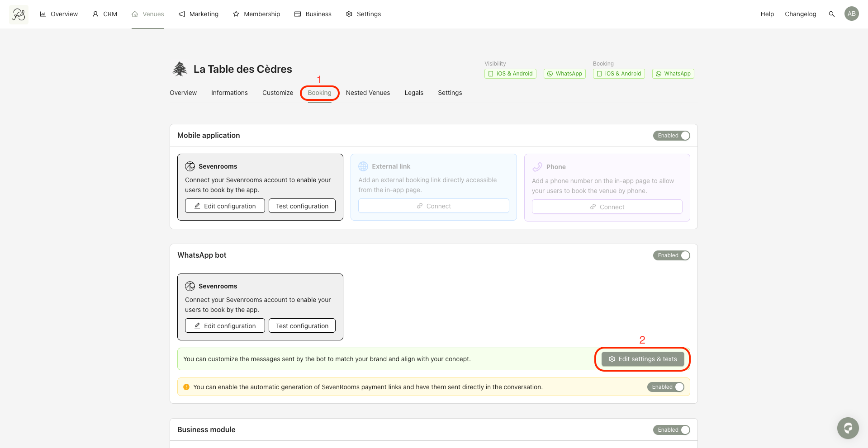Switch to the Nested Venues tab
Screen dimensions: 868x448
pos(368,93)
